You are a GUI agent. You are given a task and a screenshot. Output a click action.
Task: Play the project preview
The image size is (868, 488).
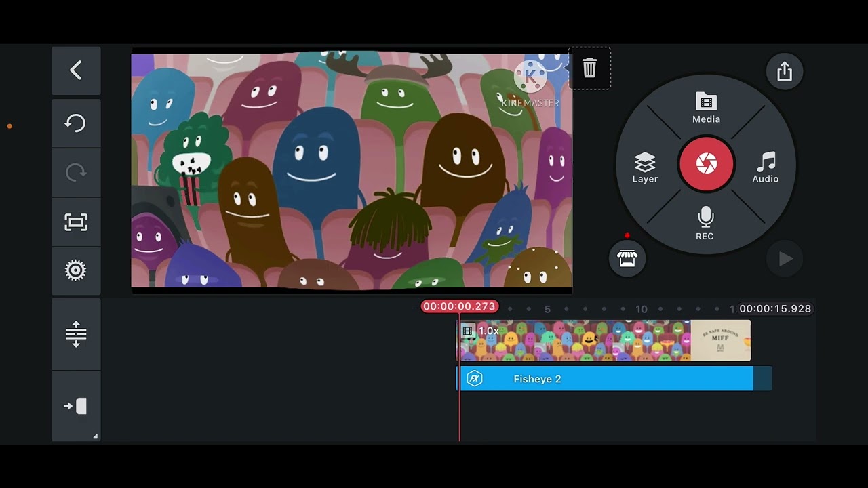[785, 259]
